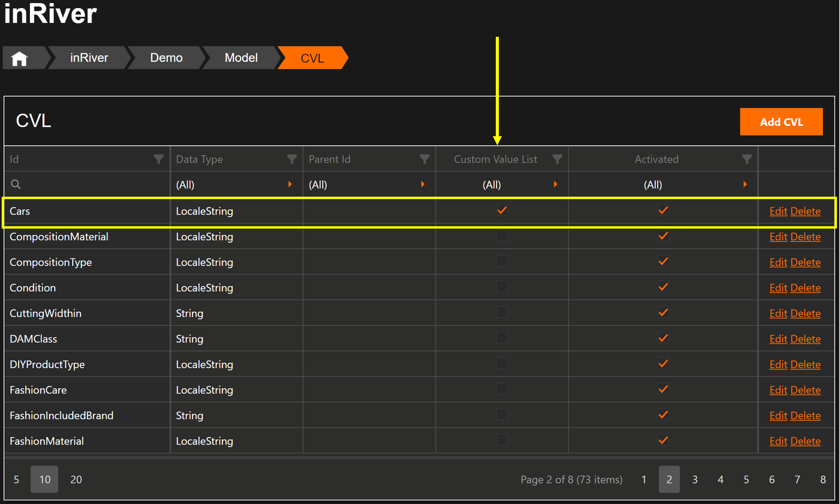Image resolution: width=840 pixels, height=504 pixels.
Task: Open the Demo breadcrumb item
Action: tap(167, 58)
